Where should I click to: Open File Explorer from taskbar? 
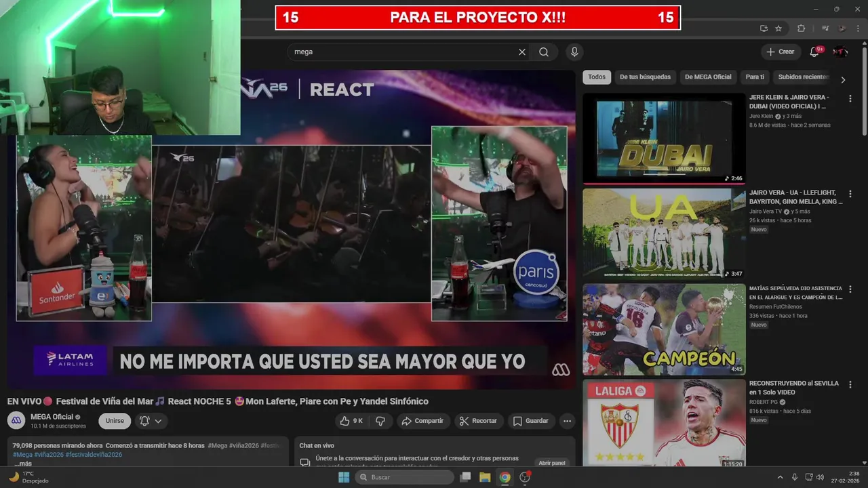pos(485,477)
